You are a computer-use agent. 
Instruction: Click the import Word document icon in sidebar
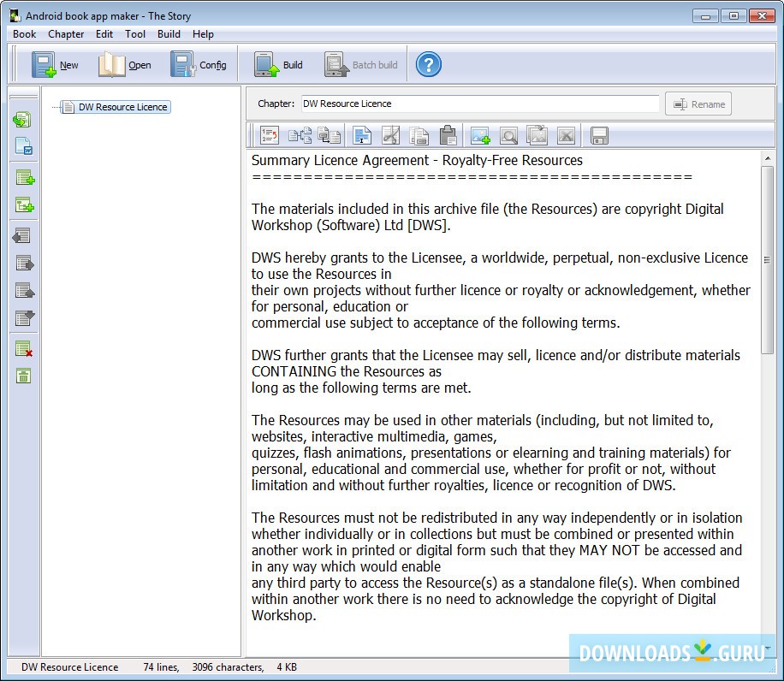(x=23, y=146)
